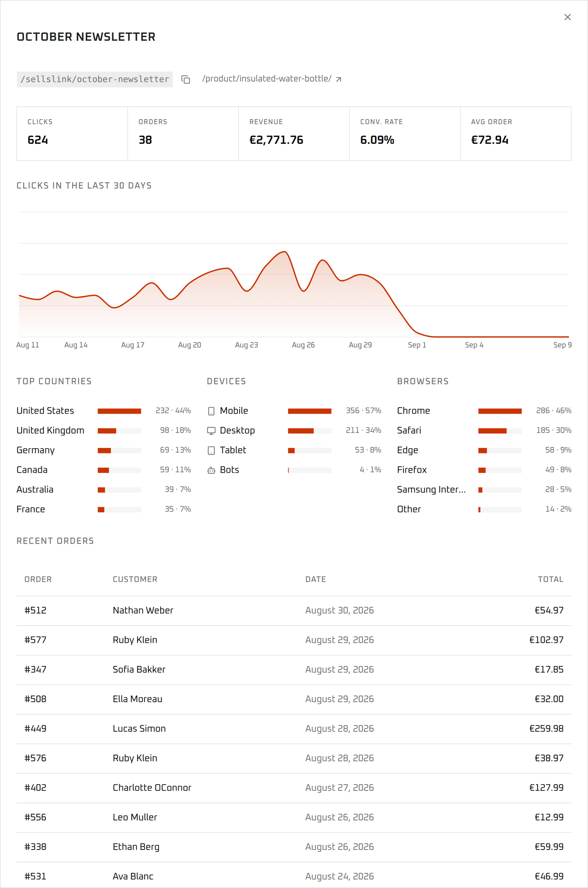Screen dimensions: 588x888
Task: Click the Mobile device progress bar
Action: (309, 411)
